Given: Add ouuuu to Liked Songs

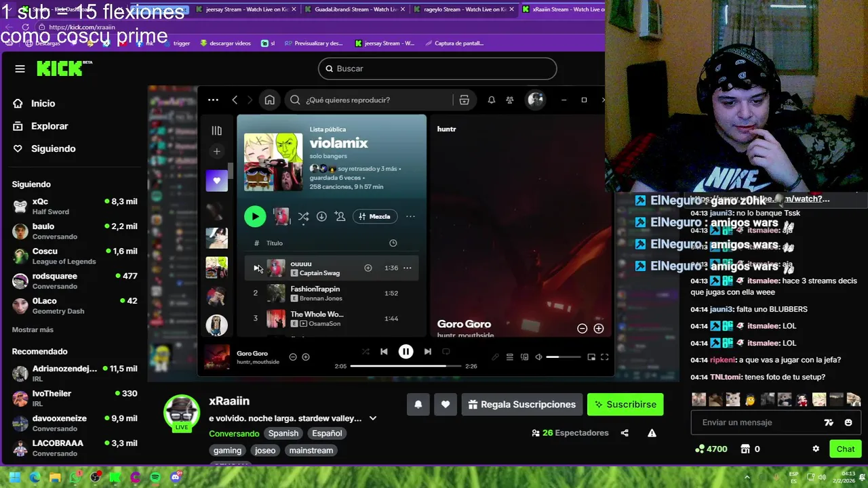Looking at the screenshot, I should (x=368, y=268).
